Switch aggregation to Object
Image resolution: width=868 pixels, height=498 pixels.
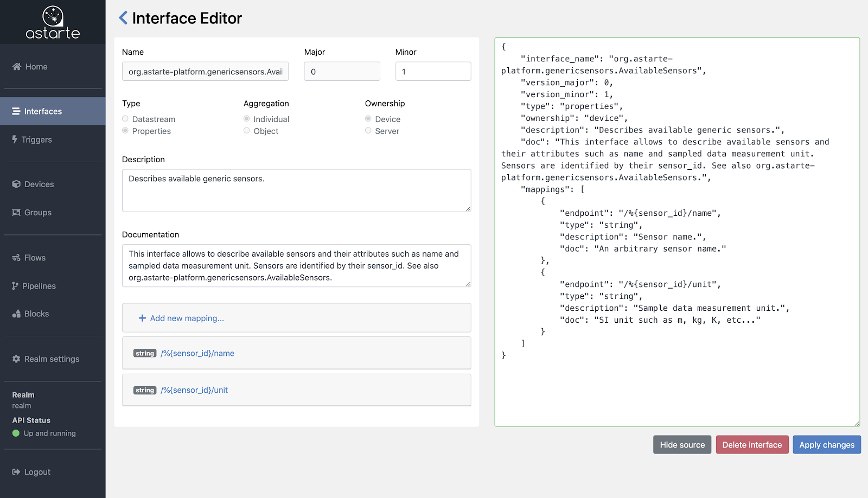tap(247, 131)
